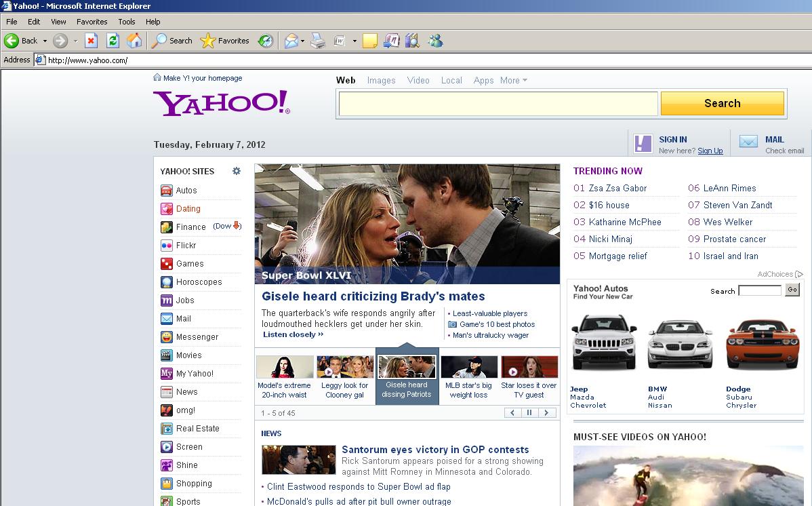This screenshot has height=506, width=812.
Task: Open the Back button history dropdown
Action: [45, 41]
